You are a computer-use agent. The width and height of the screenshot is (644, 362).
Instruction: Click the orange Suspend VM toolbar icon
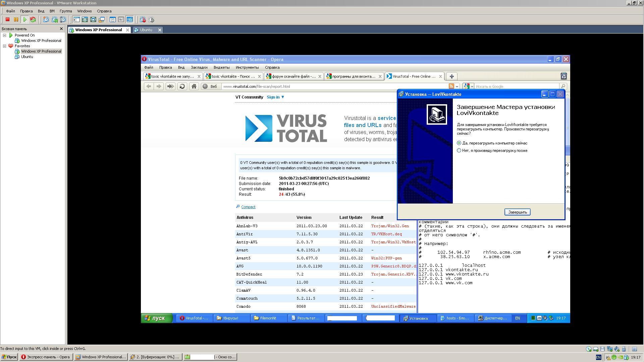point(16,20)
